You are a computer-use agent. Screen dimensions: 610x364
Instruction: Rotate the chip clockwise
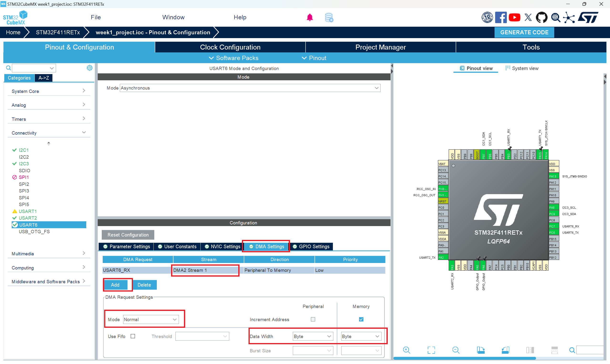coord(481,350)
